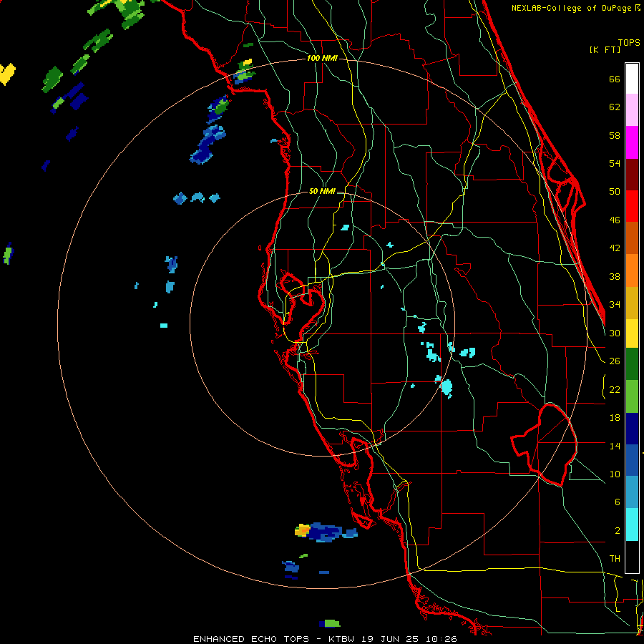644x644 pixels.
Task: Click the "ENHANCED ECHO TOPS" caption text
Action: pyautogui.click(x=251, y=639)
